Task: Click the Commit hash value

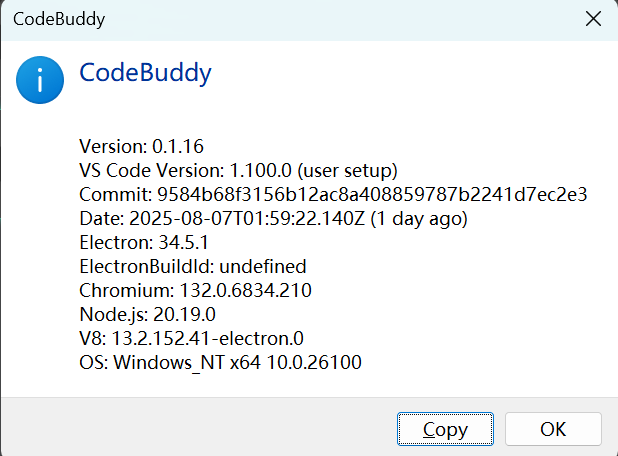Action: tap(372, 195)
